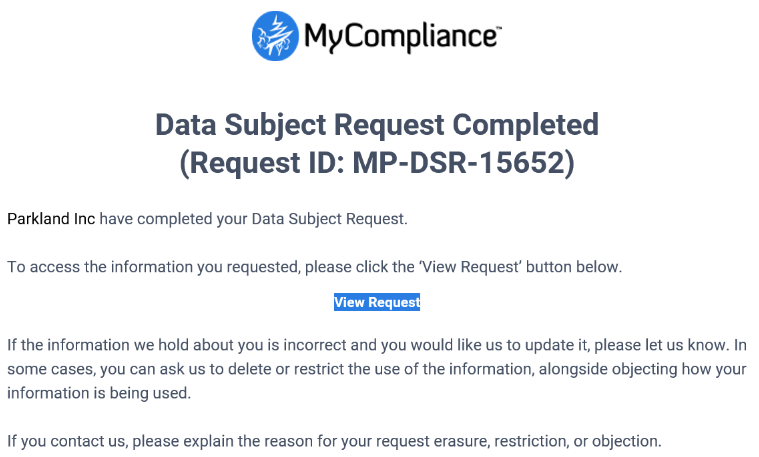Click the quoted 'View Request' phrase in instructions
Screen dimensions: 759x457
click(470, 267)
